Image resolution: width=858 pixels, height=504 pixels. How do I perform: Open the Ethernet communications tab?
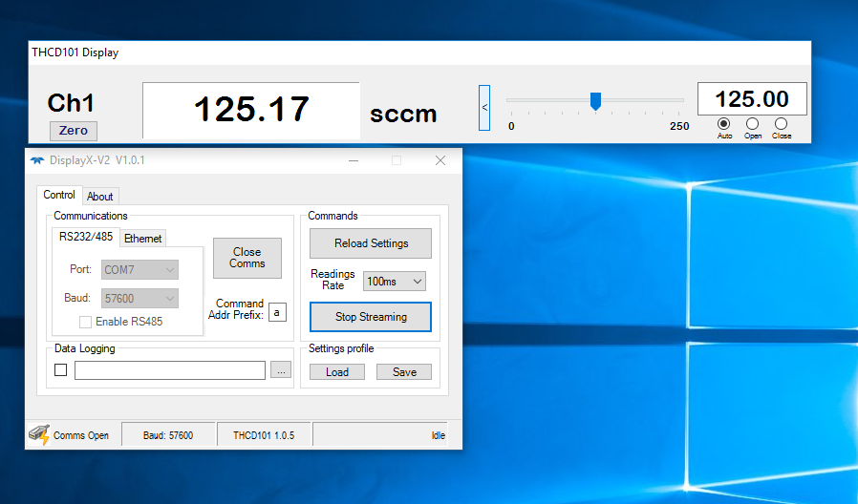pyautogui.click(x=143, y=239)
